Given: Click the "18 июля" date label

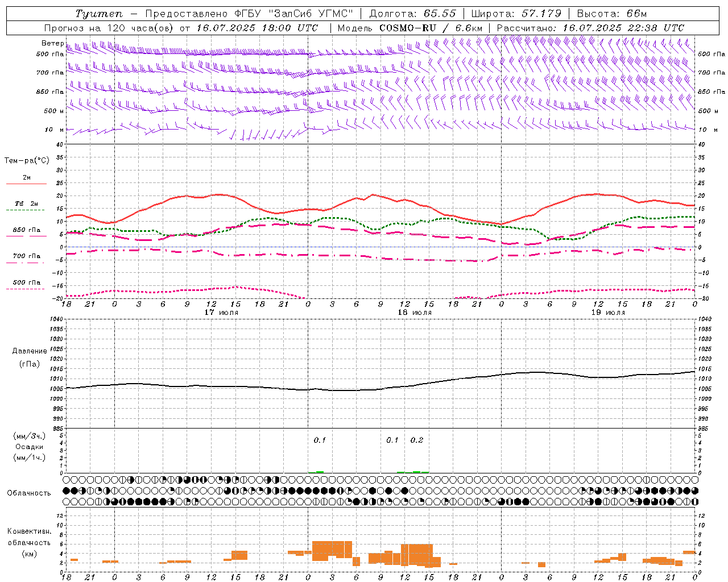Looking at the screenshot, I should tap(415, 313).
